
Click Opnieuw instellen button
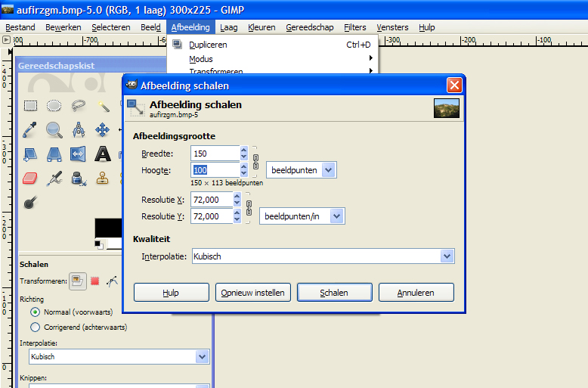[x=253, y=292]
